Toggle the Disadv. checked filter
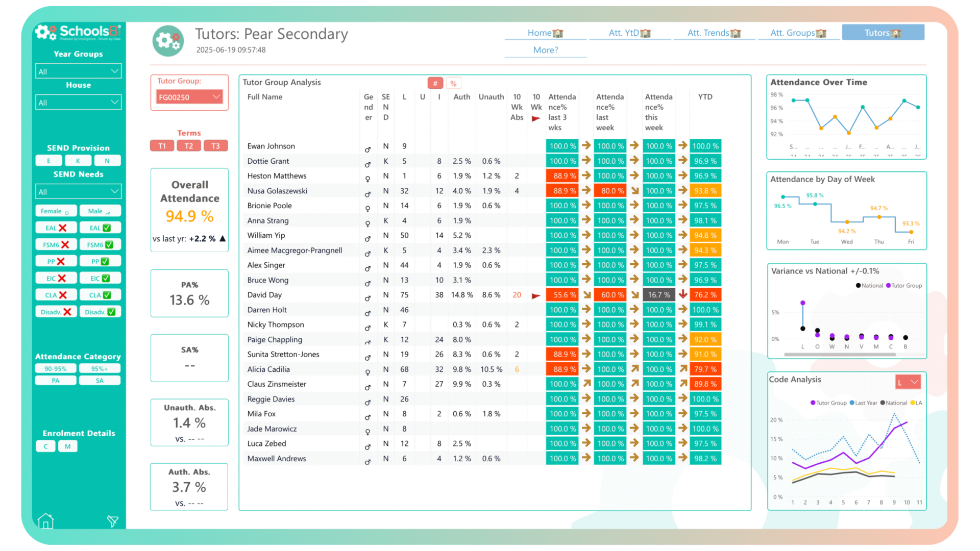Screen dimensions: 980x551 (x=100, y=312)
